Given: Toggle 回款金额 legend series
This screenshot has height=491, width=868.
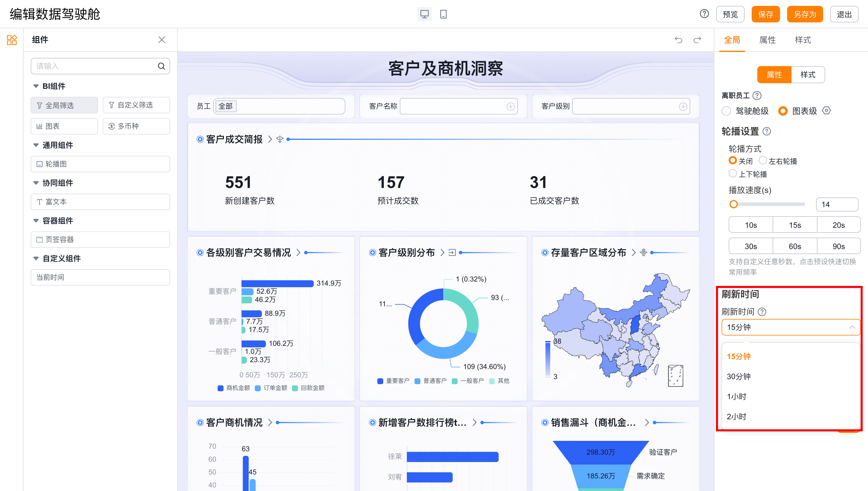Looking at the screenshot, I should [308, 388].
